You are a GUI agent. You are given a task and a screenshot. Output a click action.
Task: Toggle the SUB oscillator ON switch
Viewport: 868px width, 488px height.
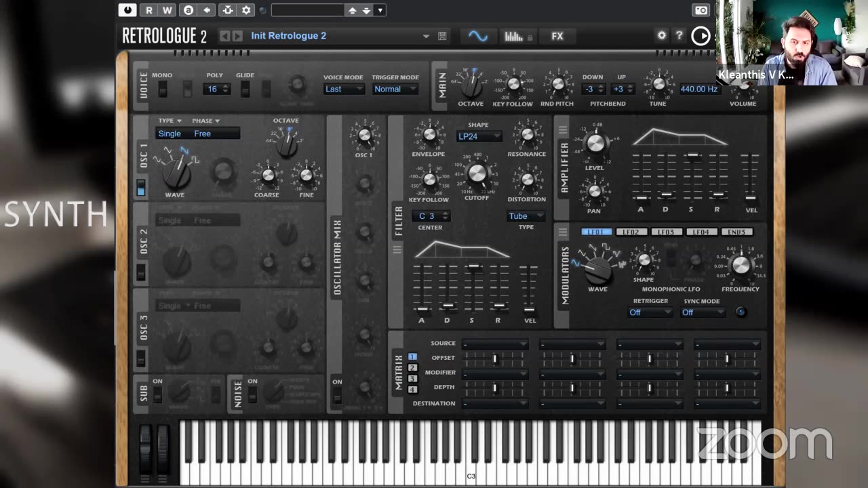pos(157,394)
